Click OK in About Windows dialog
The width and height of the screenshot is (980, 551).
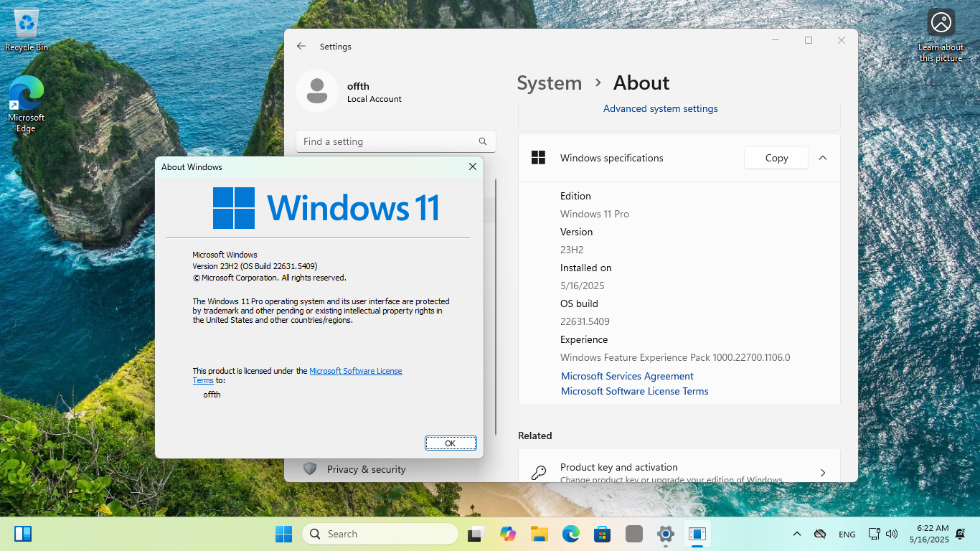click(x=451, y=443)
